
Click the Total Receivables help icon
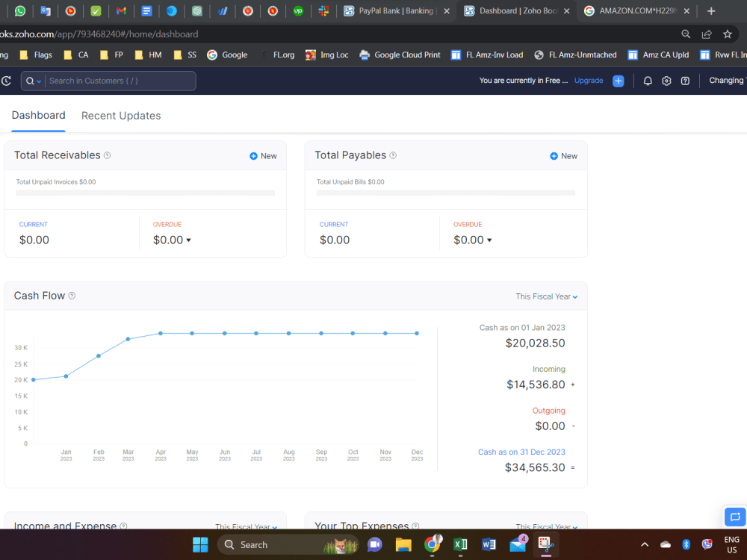tap(107, 155)
